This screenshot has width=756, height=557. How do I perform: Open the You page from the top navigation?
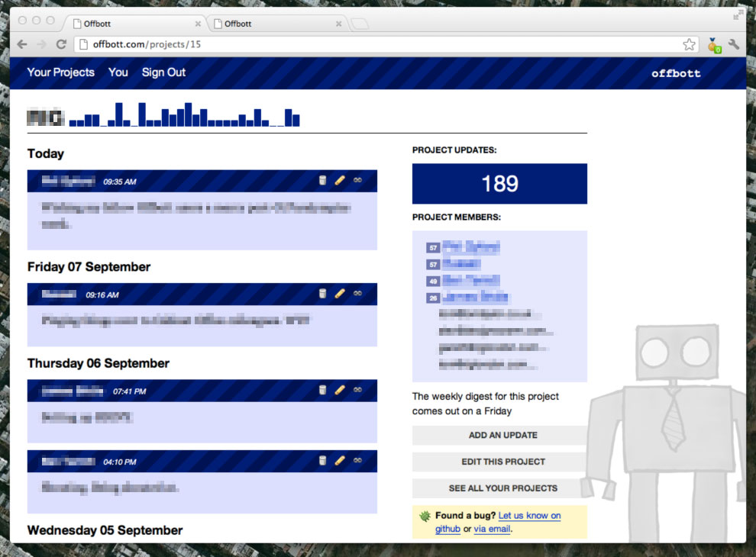pos(118,72)
